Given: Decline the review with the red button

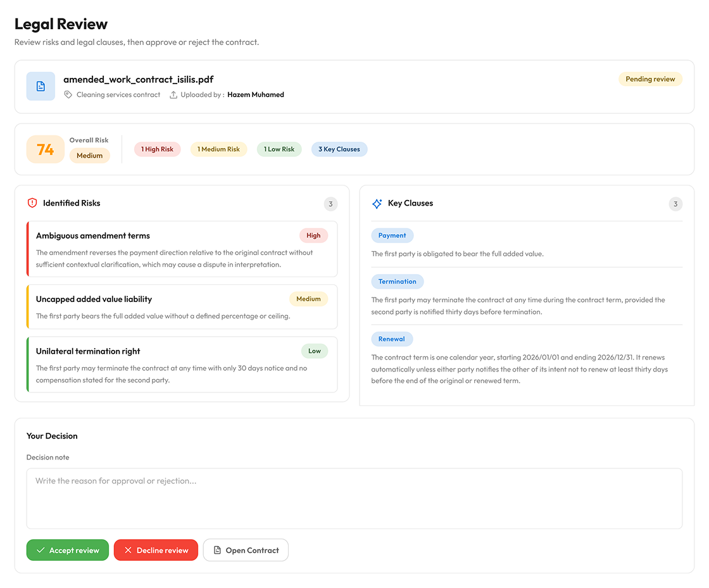Looking at the screenshot, I should [156, 550].
